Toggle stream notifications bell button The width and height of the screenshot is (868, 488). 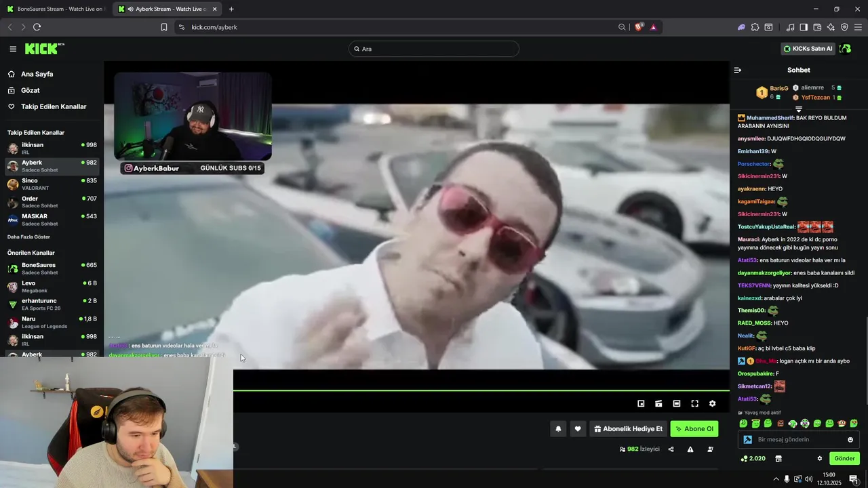[x=558, y=429]
